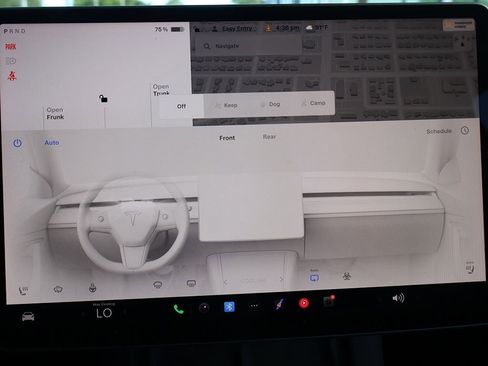Toggle the front windshield defrost
The image size is (488, 366).
point(158,285)
